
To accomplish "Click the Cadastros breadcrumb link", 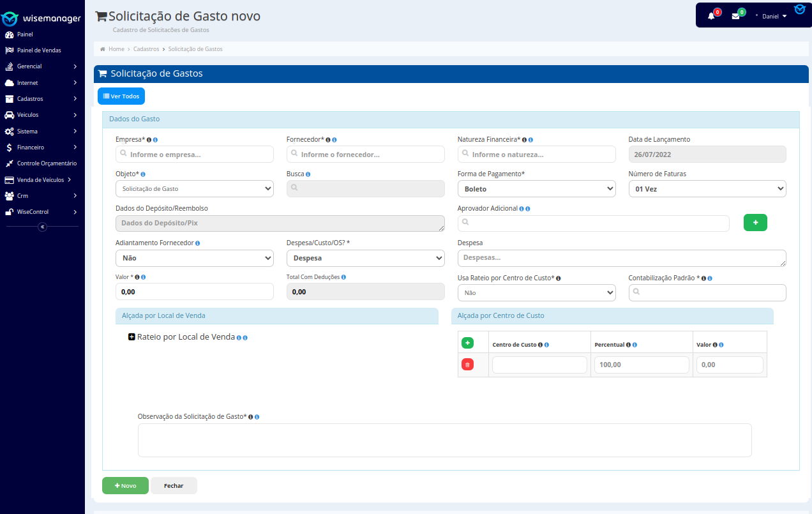I will tap(146, 49).
